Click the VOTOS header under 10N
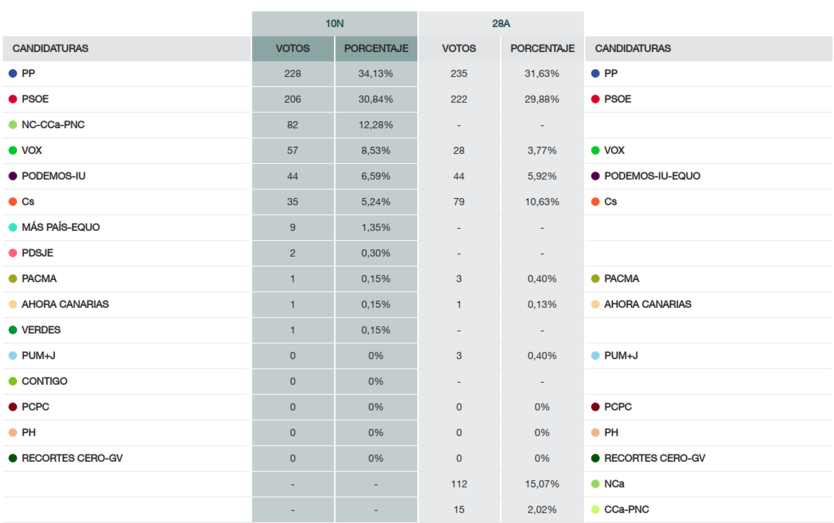The height and width of the screenshot is (523, 834). point(292,48)
